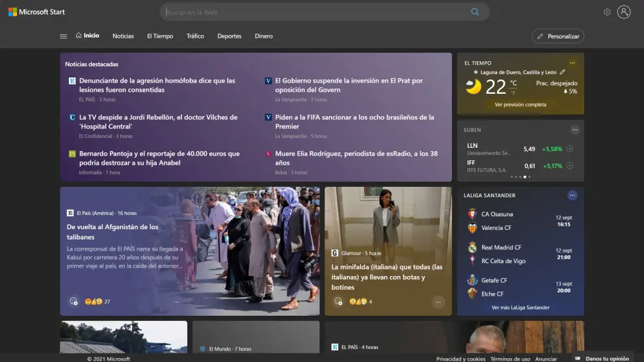Open 'Ver previsión completa' weather link
Viewport: 644px width, 362px height.
coord(520,105)
